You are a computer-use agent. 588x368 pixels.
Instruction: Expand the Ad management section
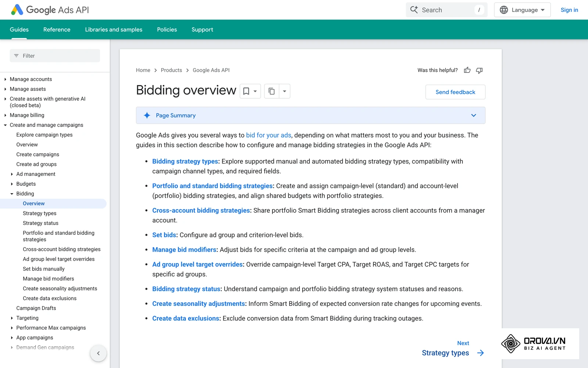12,174
